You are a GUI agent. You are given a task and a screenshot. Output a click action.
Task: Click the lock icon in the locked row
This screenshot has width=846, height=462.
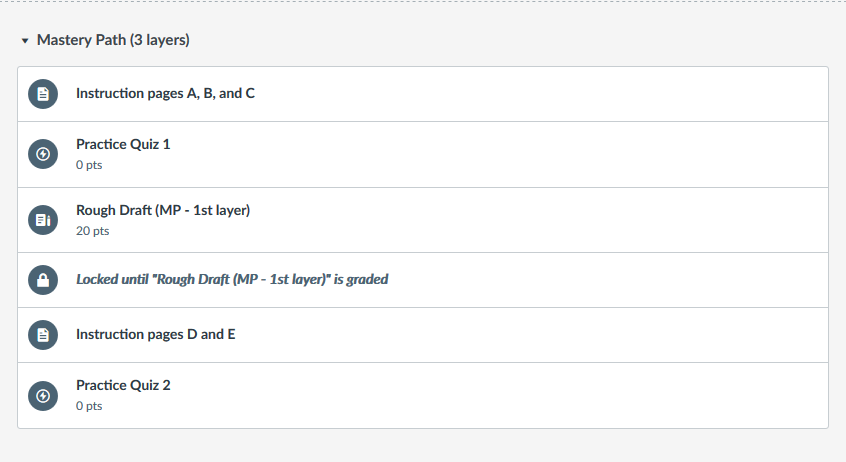point(42,280)
